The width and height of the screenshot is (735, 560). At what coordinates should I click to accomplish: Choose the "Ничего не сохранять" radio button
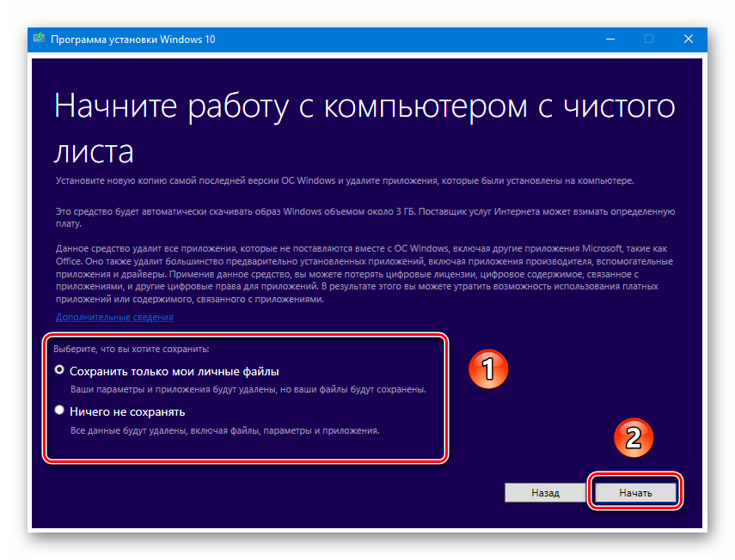tap(59, 411)
